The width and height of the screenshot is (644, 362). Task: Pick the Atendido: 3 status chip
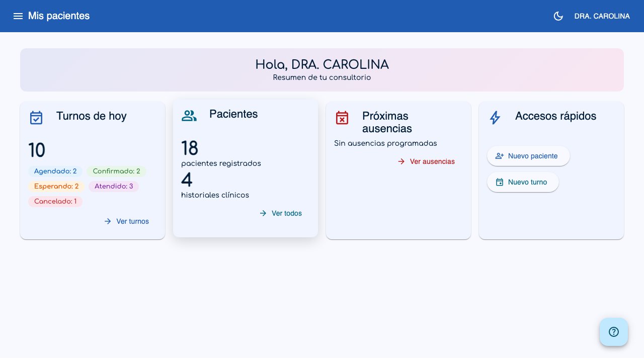(x=114, y=187)
